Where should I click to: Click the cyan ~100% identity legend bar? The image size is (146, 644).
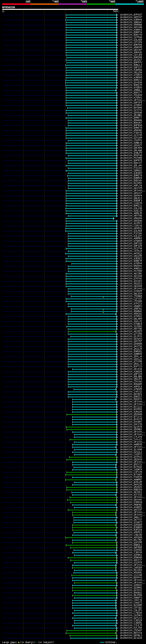tap(130, 4)
